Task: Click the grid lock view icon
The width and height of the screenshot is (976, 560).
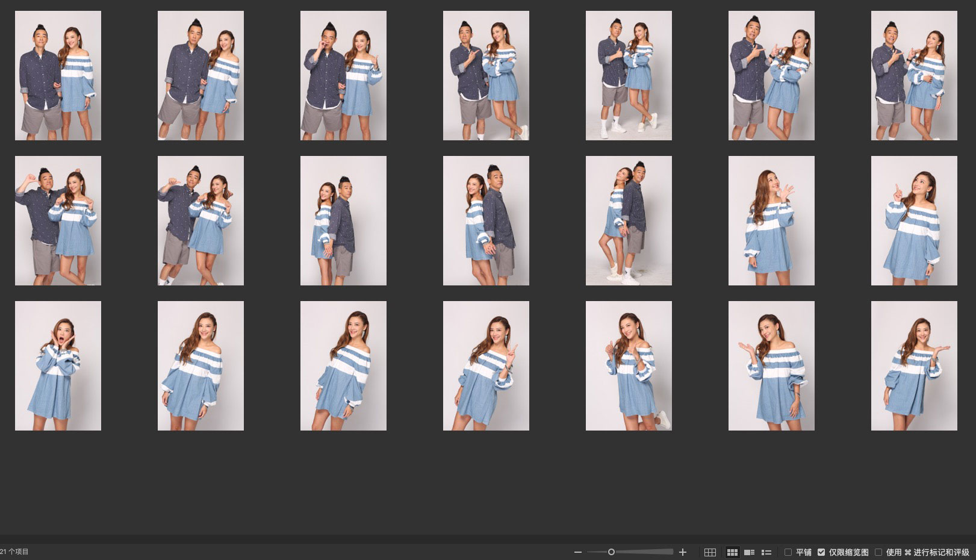Action: 710,552
